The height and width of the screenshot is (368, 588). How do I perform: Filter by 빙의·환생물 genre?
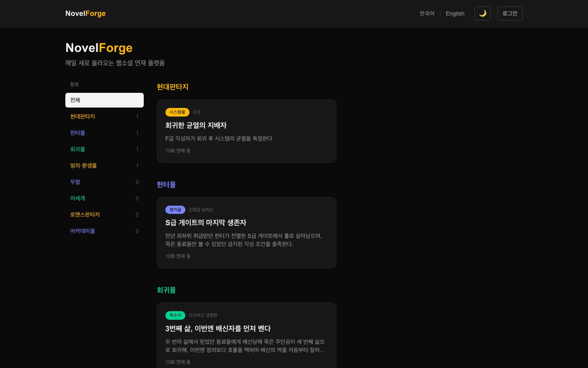coord(105,166)
